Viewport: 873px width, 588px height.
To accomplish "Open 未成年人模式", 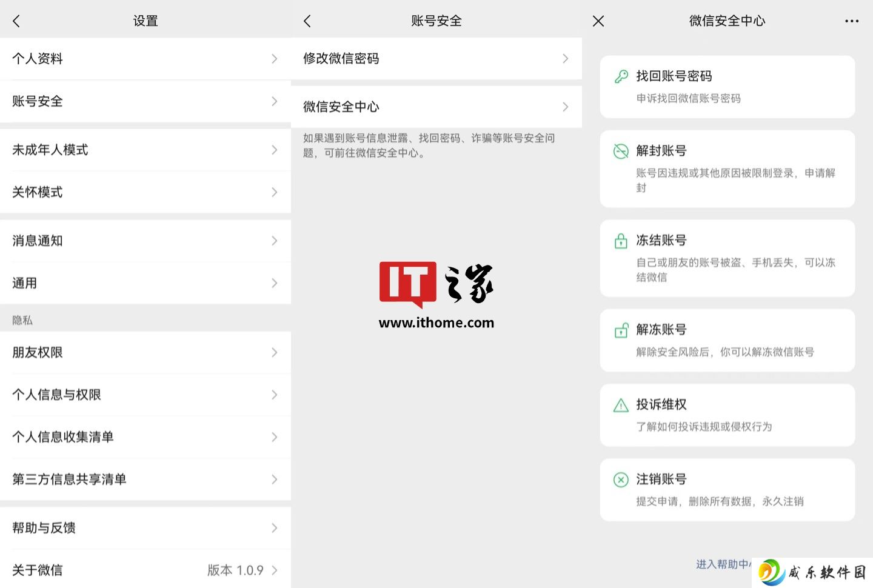I will point(145,150).
